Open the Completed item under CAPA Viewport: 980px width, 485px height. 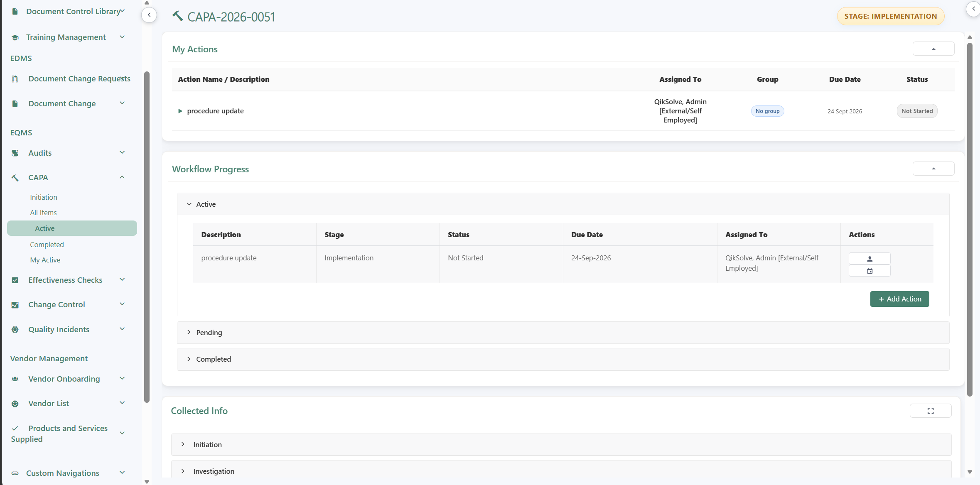coord(47,245)
